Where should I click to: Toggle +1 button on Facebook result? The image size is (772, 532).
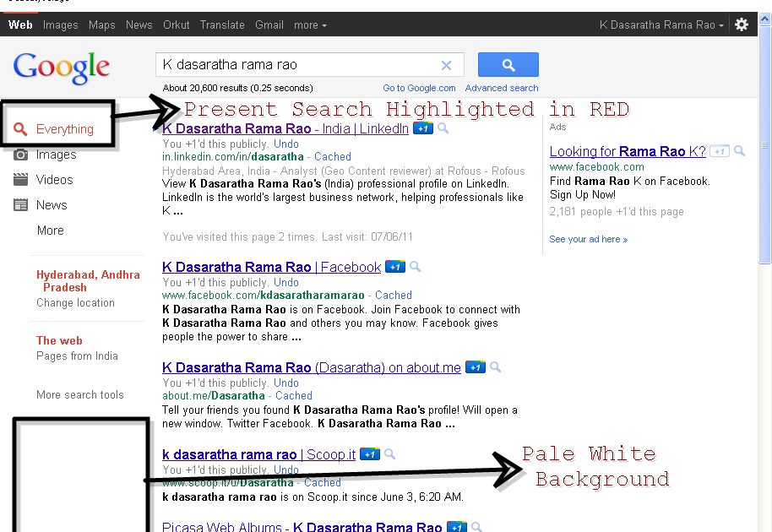(x=394, y=267)
